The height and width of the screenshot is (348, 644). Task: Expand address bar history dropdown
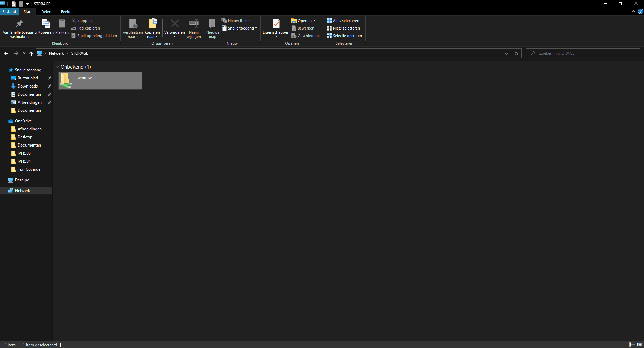(x=506, y=53)
